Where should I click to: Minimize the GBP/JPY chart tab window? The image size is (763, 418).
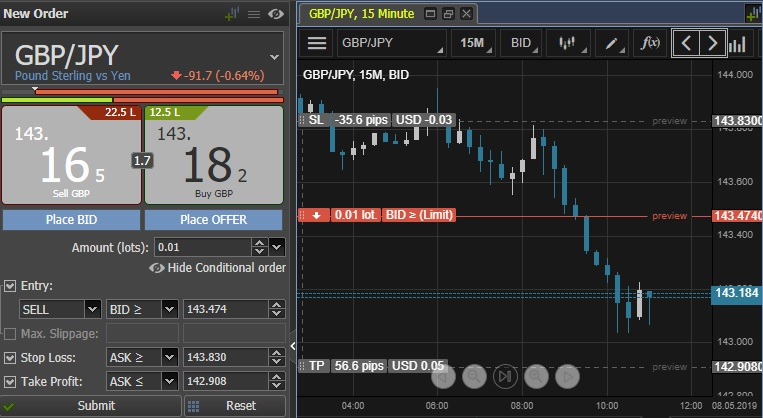[430, 14]
